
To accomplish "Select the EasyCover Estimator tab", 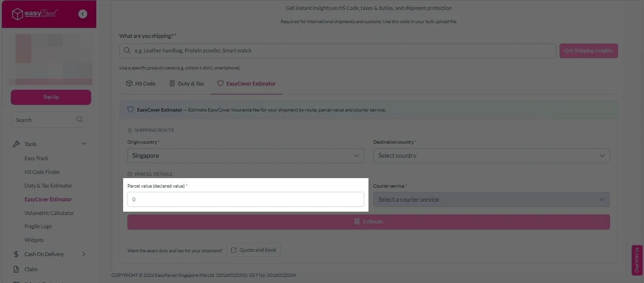I will coord(246,84).
